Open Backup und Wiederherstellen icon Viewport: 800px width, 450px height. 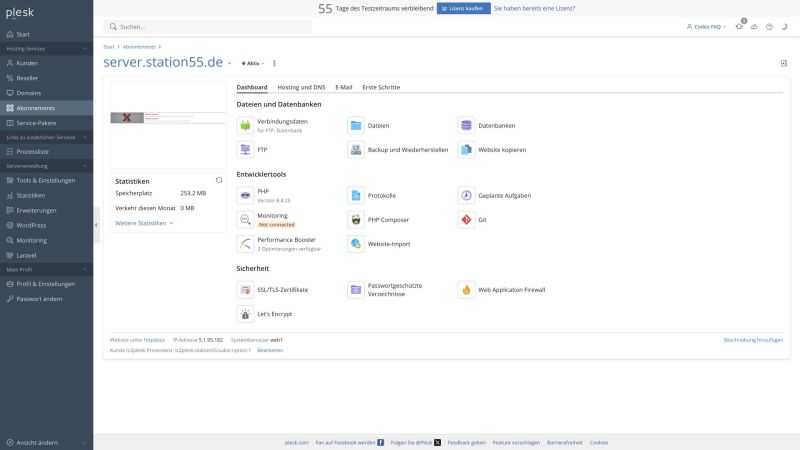356,149
